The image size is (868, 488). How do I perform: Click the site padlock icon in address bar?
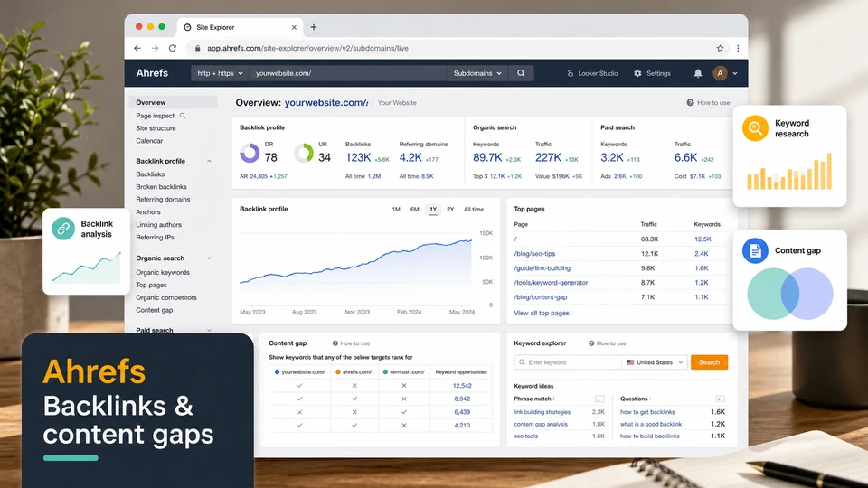point(198,48)
